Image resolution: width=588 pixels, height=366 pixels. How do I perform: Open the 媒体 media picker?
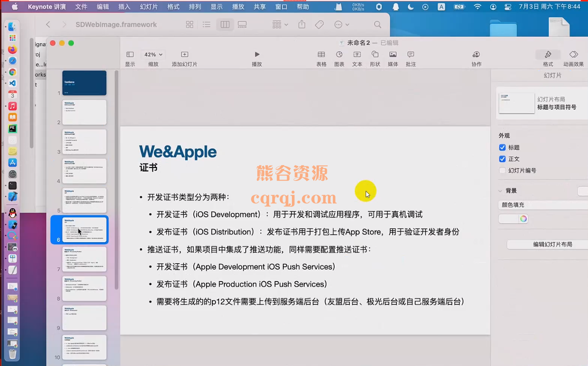pos(393,59)
